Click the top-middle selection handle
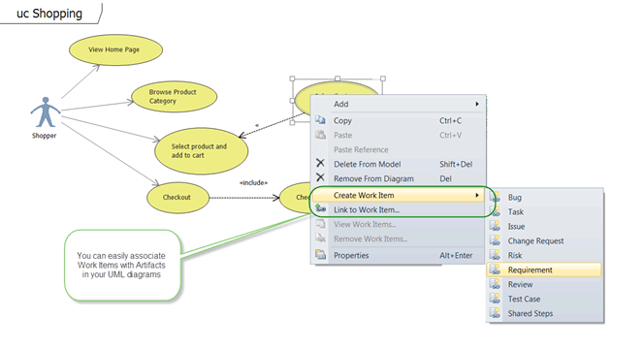 point(338,79)
